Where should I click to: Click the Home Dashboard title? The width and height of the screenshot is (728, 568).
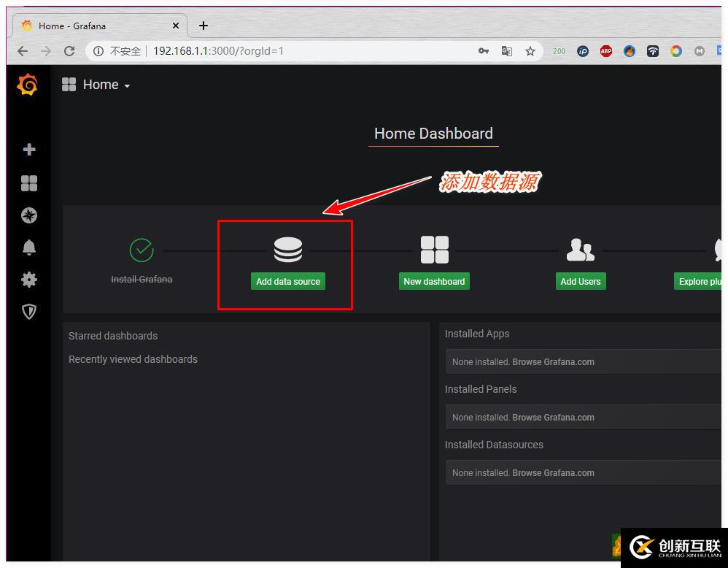point(433,134)
